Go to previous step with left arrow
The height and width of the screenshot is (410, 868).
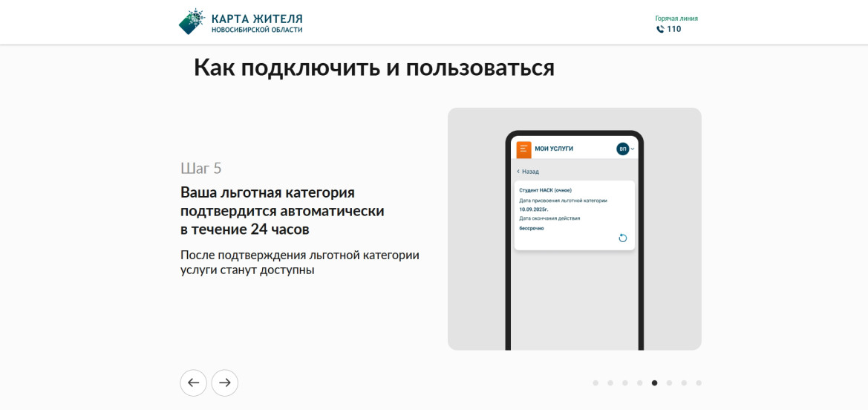[x=193, y=383]
